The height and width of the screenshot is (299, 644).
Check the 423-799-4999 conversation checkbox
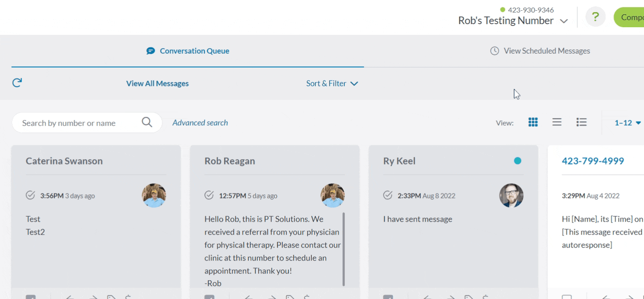point(567,297)
